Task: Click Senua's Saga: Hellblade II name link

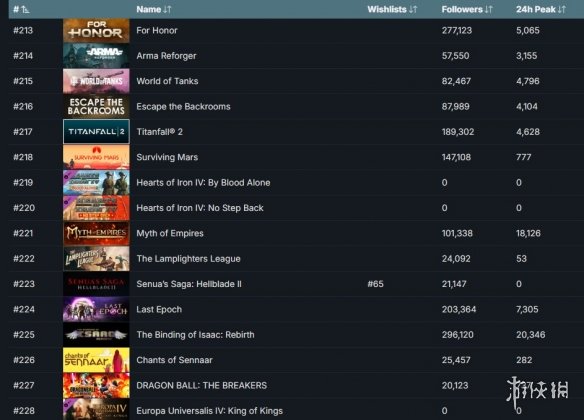Action: tap(189, 284)
